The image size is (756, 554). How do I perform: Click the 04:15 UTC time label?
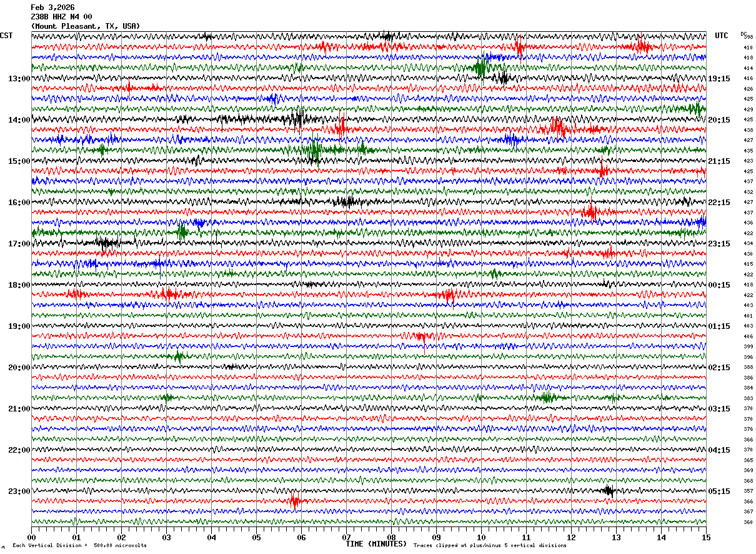tap(719, 450)
